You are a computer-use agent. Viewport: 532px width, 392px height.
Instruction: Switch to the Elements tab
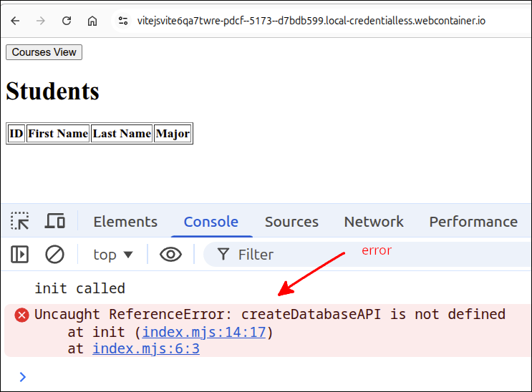[125, 222]
